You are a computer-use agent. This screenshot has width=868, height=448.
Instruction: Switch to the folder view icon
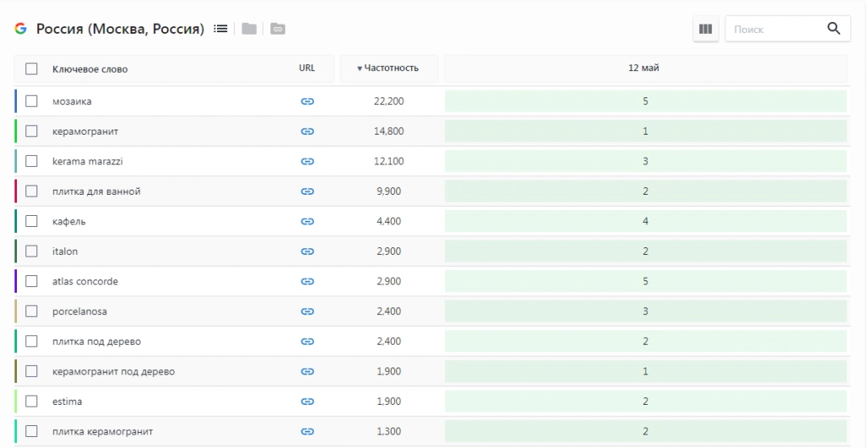click(x=249, y=29)
